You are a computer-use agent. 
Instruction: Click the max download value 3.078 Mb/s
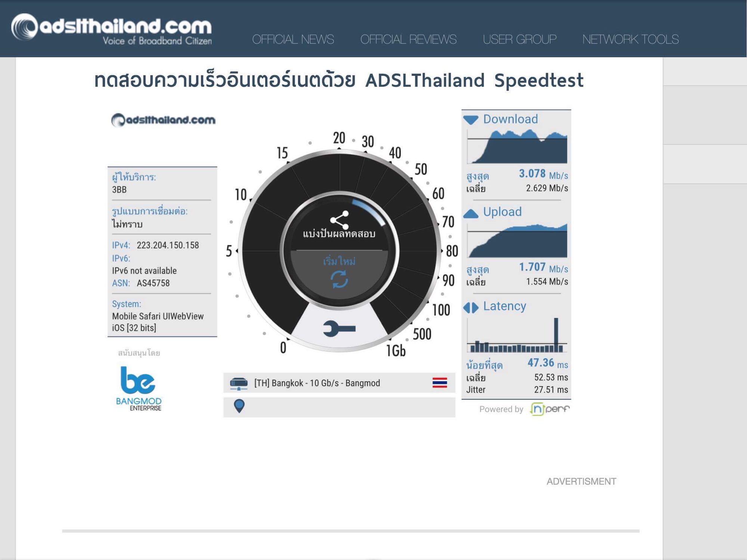coord(543,174)
